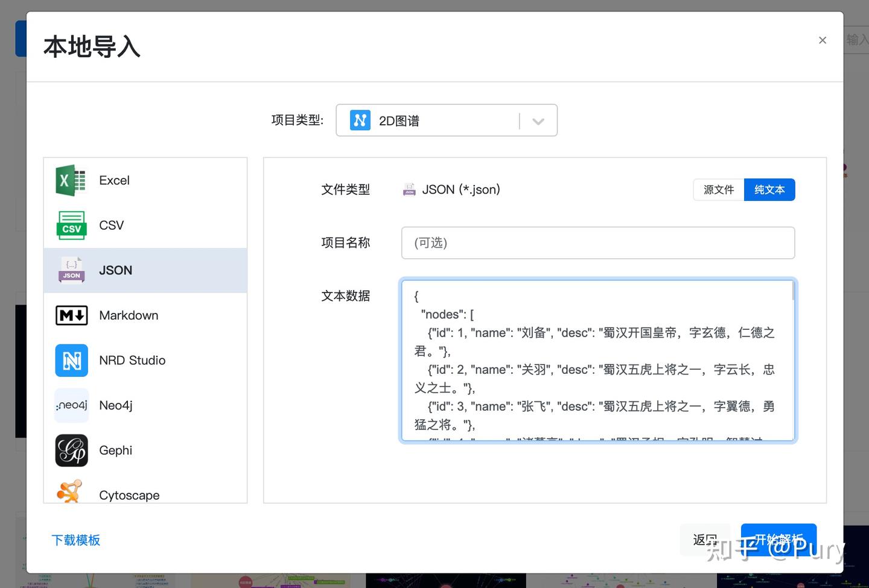Viewport: 869px width, 588px height.
Task: Open the 下载模板 download link
Action: pos(76,540)
